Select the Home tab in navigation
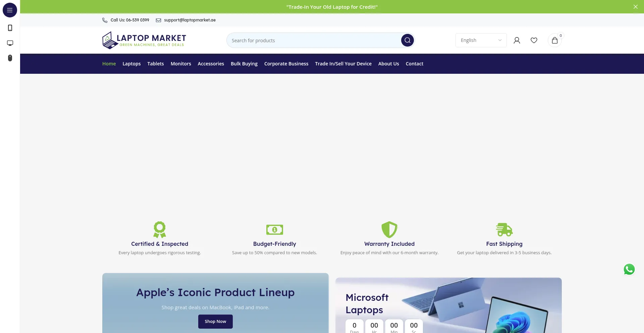 [109, 64]
